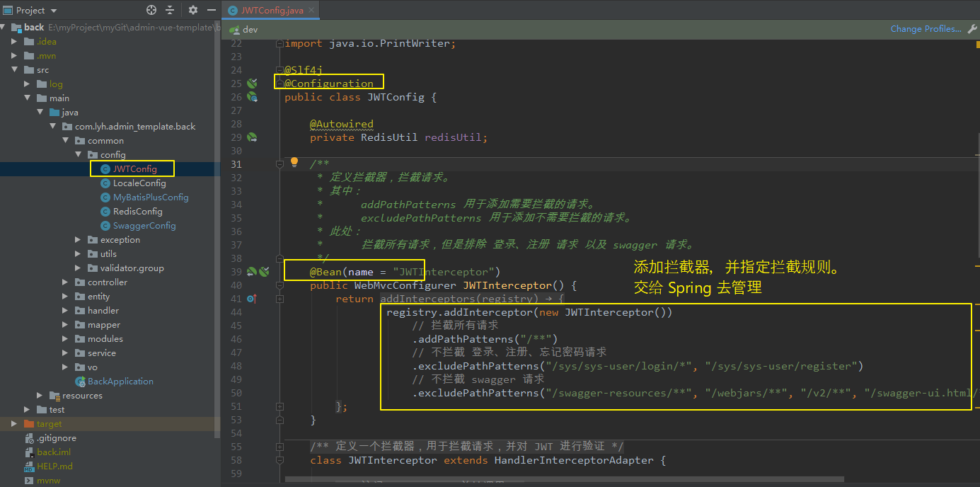Click the wrench icon after Change Profiles
Viewport: 980px width, 487px height.
972,29
